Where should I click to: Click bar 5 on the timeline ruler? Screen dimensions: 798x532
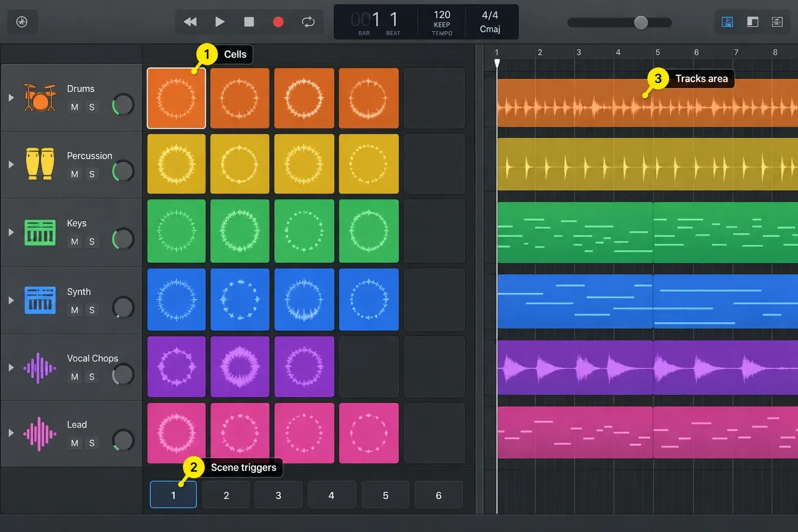pyautogui.click(x=658, y=52)
